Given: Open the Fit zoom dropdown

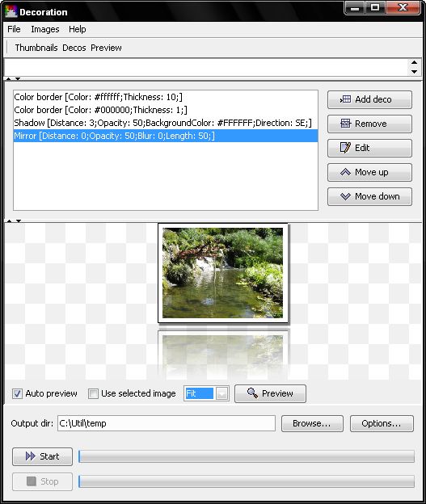Looking at the screenshot, I should [222, 393].
